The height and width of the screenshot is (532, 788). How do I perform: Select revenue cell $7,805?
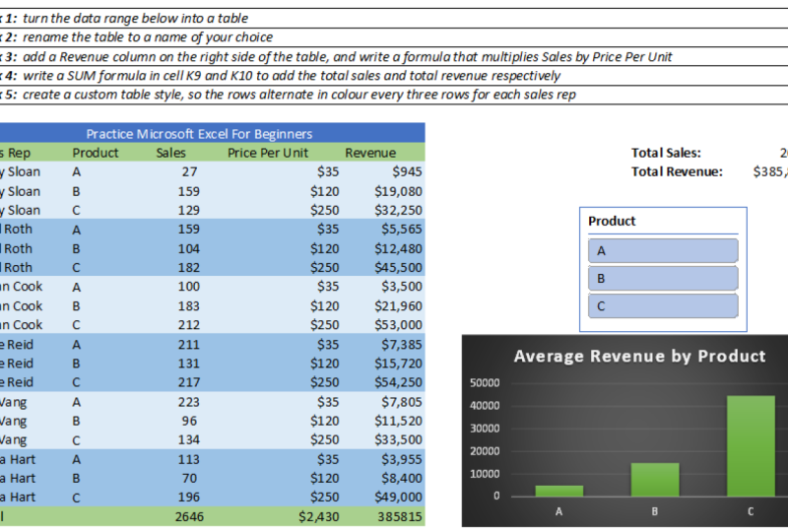coord(402,402)
